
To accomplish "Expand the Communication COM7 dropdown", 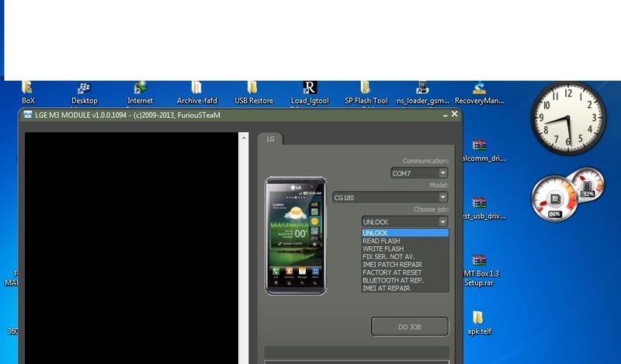I will pyautogui.click(x=442, y=173).
